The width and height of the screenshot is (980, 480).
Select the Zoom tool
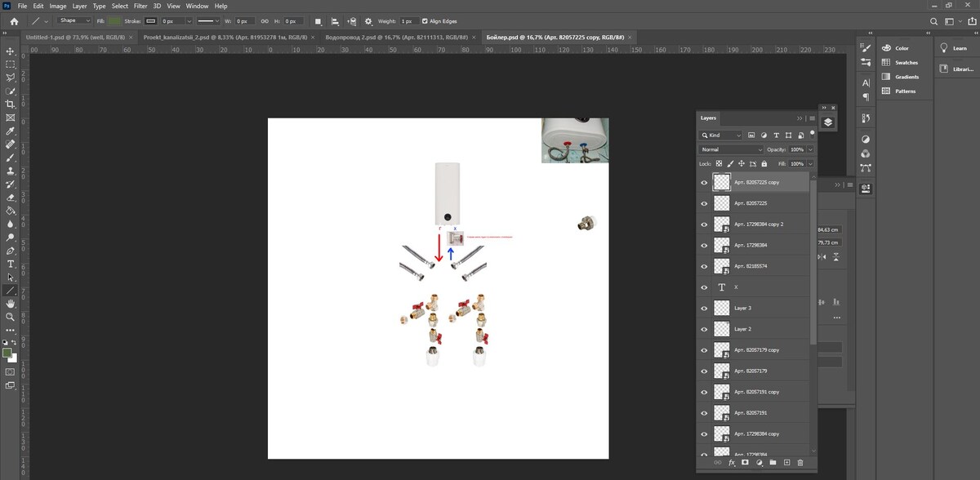(11, 317)
